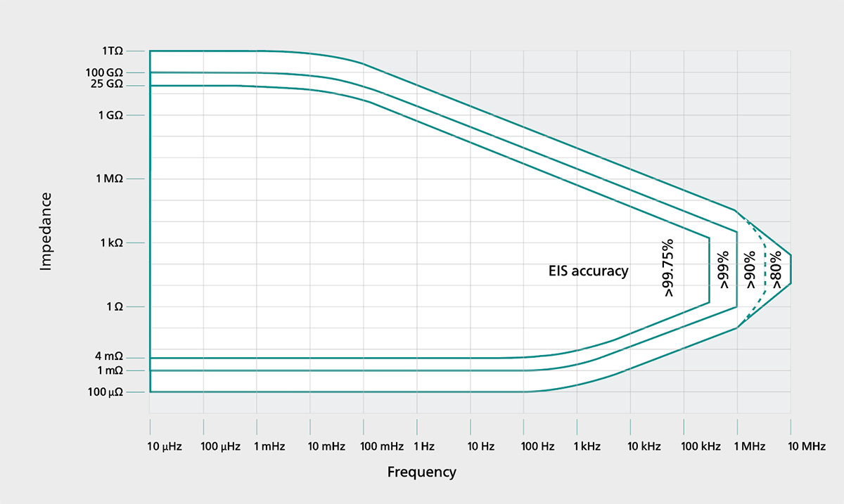Select the 1 mHz frequency label
The image size is (844, 504).
(x=271, y=446)
